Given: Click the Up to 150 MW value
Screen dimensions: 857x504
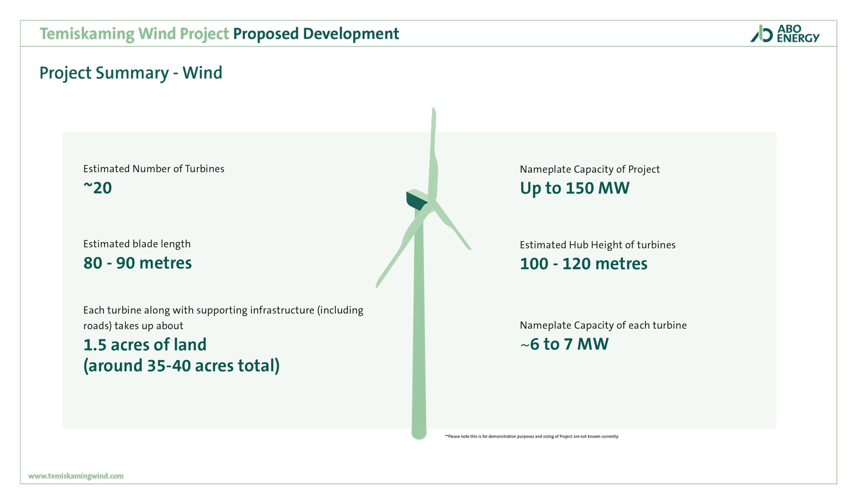Looking at the screenshot, I should (575, 188).
